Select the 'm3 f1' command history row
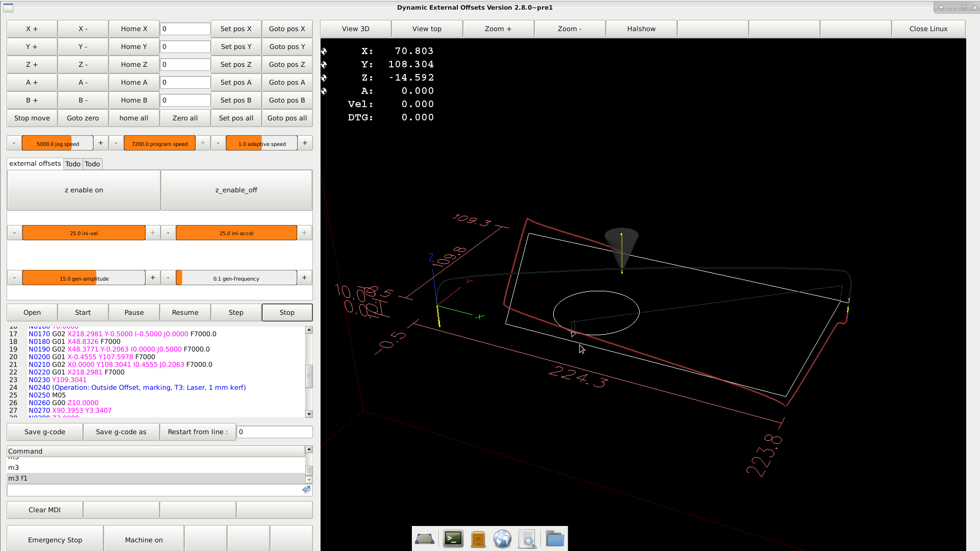 [156, 478]
